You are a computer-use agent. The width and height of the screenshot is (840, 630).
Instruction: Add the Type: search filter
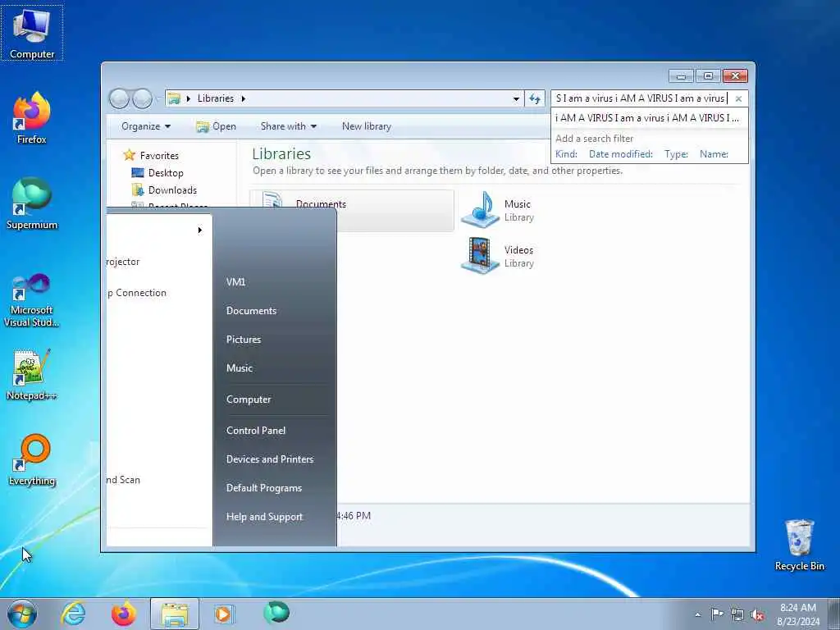[676, 154]
